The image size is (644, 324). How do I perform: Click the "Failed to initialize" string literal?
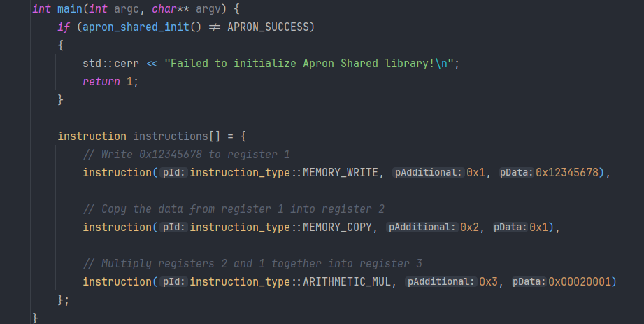coord(310,64)
